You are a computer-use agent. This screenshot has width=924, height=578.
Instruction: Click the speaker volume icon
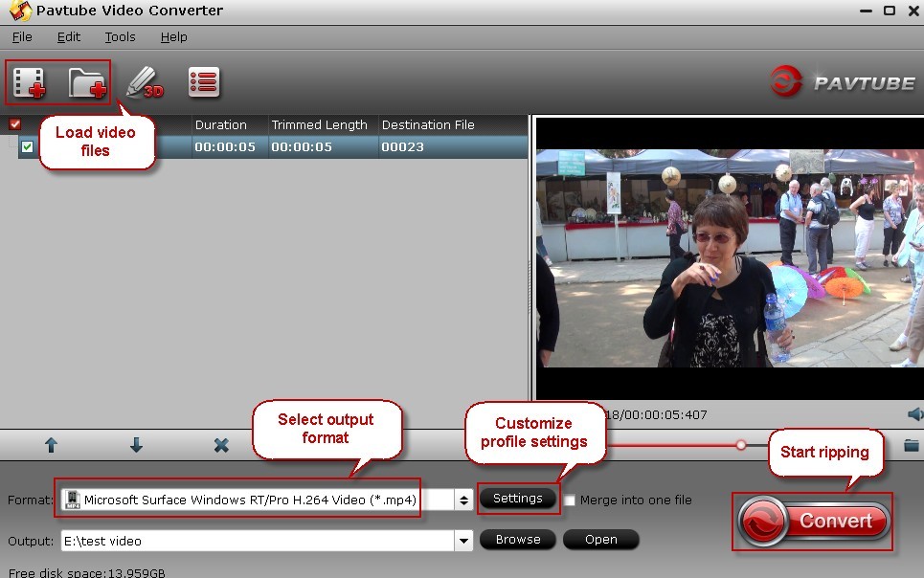coord(915,414)
